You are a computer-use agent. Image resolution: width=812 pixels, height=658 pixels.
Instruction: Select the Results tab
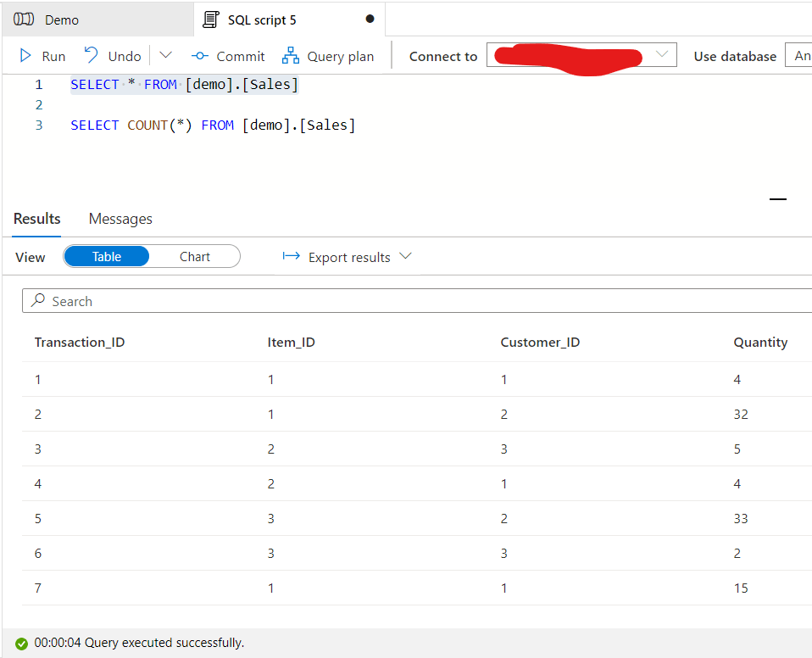pos(37,219)
